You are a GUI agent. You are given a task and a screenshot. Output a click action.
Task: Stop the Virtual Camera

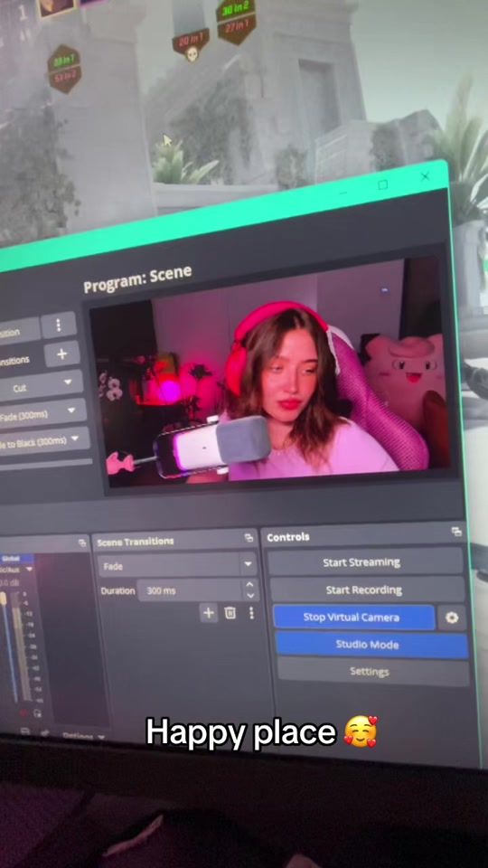coord(354,618)
